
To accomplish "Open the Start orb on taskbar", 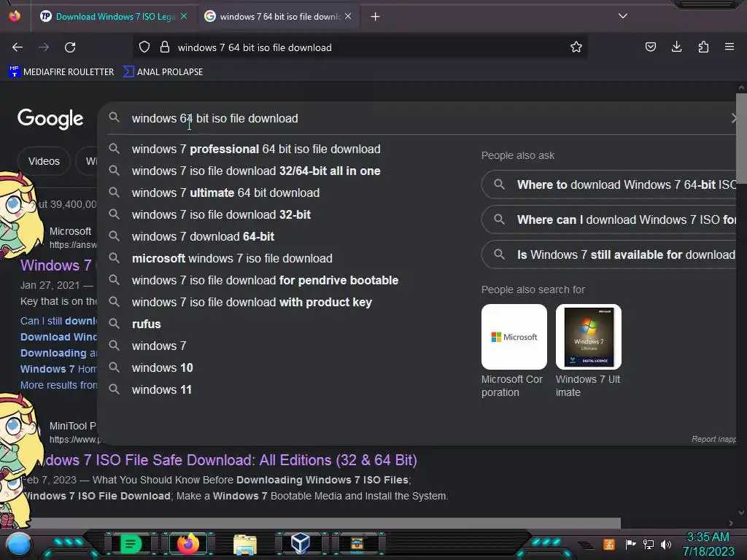I will pos(19,545).
